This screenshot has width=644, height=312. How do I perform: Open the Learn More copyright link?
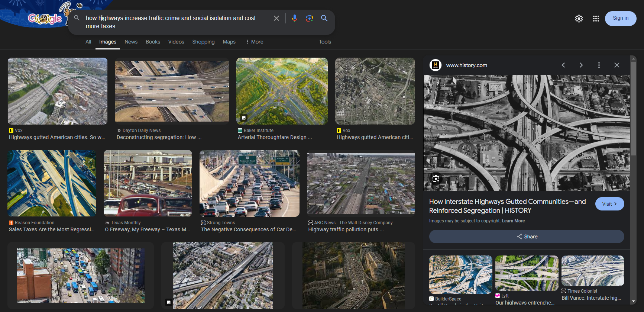[x=513, y=221]
